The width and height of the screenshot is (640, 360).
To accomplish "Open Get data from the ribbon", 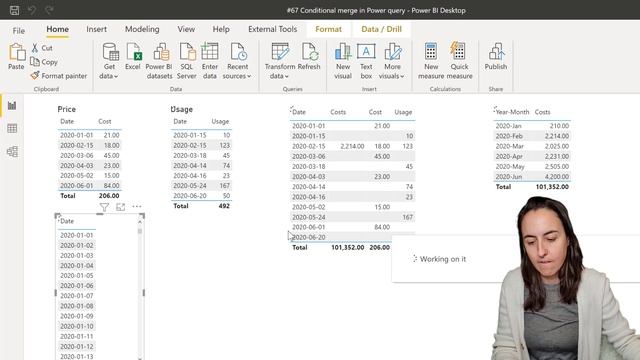I will click(109, 61).
